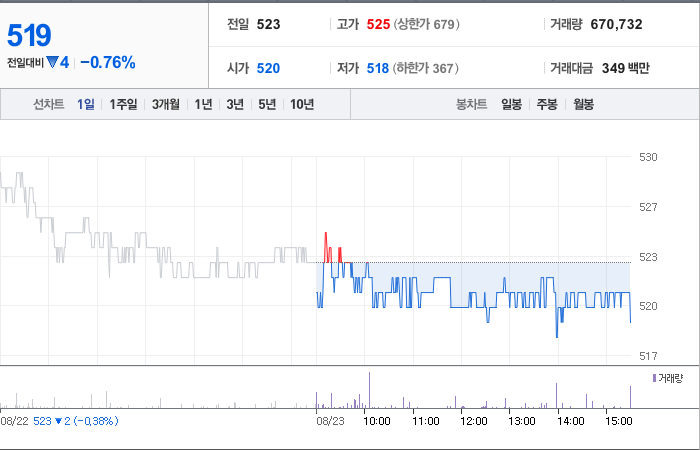Click the tallest volume bar near 10:00

(x=369, y=390)
